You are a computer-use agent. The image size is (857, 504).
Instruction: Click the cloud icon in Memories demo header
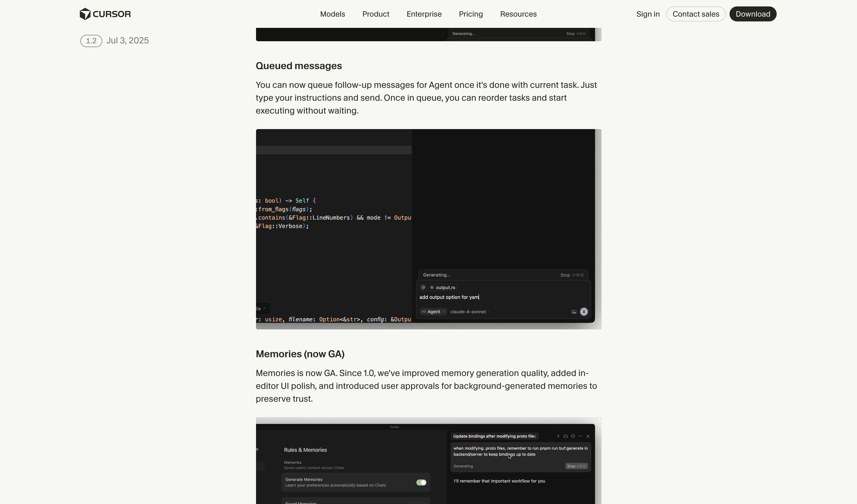(566, 436)
